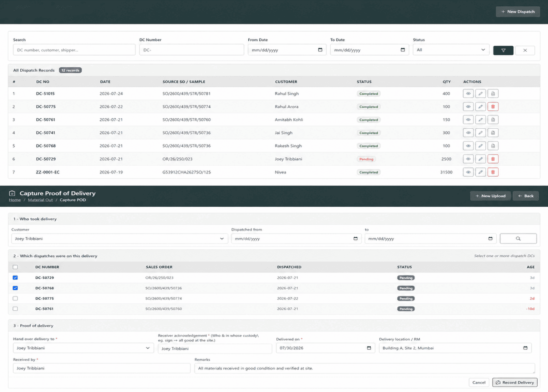The image size is (548, 392).
Task: Focus Receiver acknowledgement field
Action: (x=215, y=349)
